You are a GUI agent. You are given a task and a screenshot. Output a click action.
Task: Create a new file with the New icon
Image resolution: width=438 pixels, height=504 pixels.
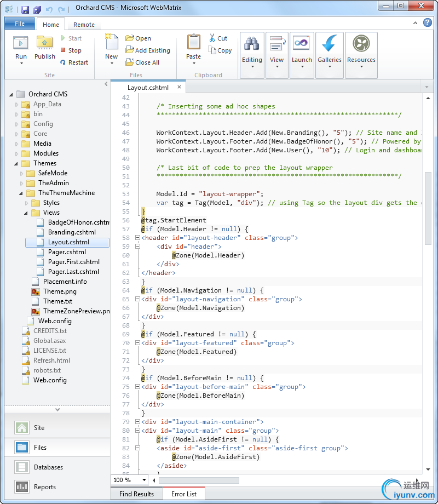[x=112, y=42]
